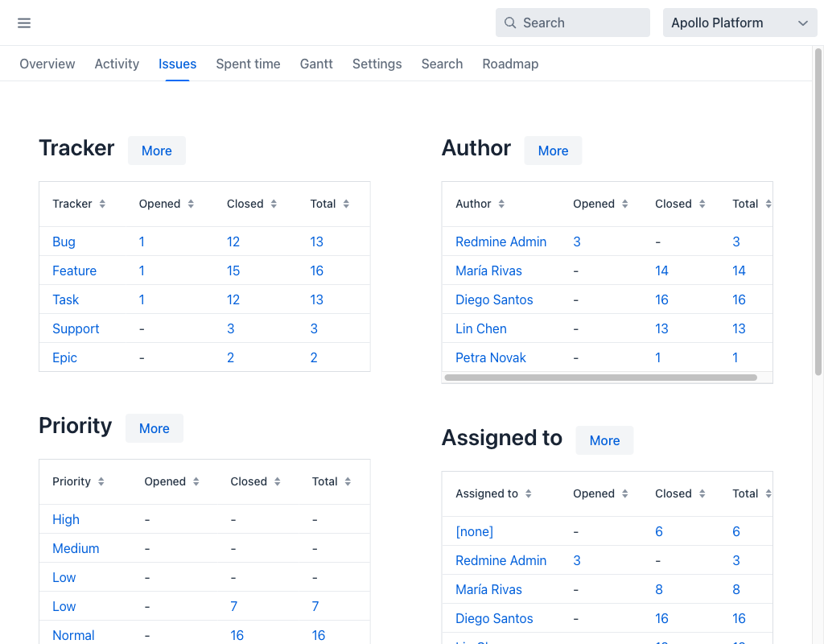Open Diego Santos in Assigned to table

coord(494,618)
